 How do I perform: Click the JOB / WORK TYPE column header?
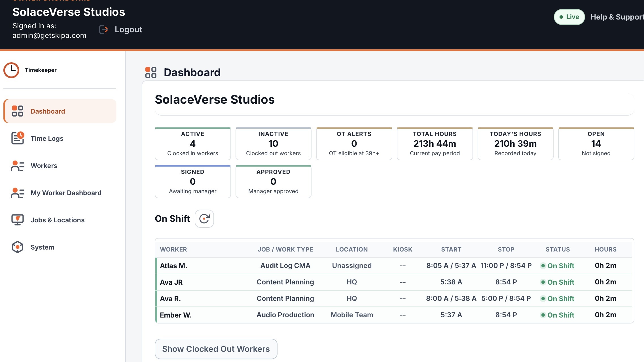click(285, 249)
